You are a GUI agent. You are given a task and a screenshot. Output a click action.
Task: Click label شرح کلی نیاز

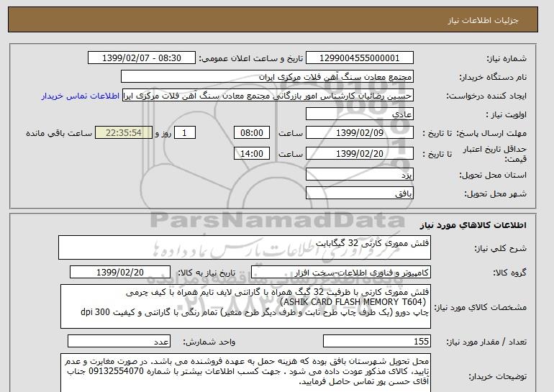tap(500, 248)
